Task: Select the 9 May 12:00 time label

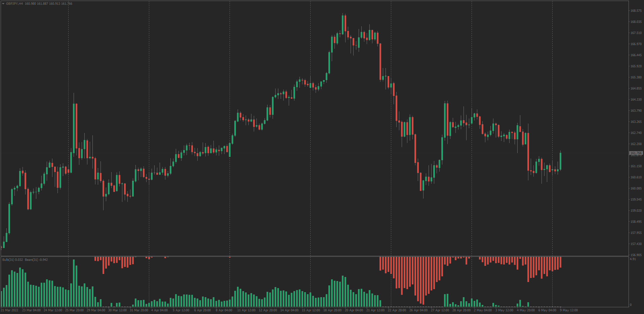Action: point(569,310)
